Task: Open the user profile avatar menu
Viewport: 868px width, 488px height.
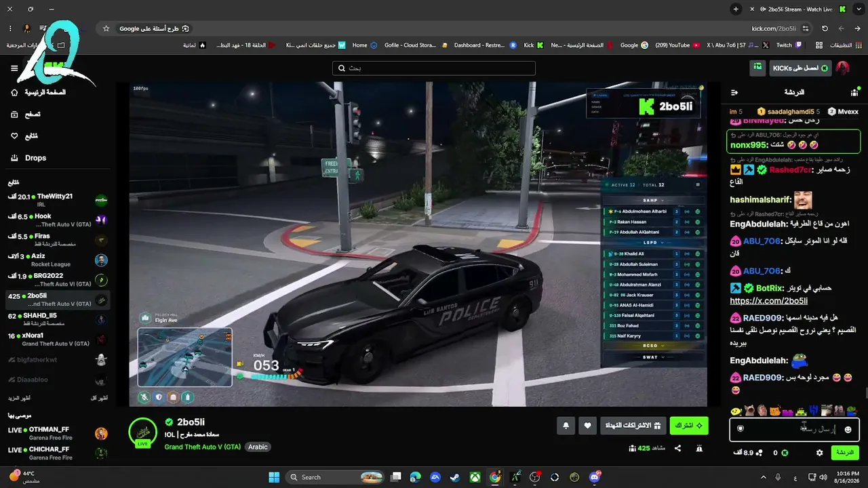Action: (842, 68)
